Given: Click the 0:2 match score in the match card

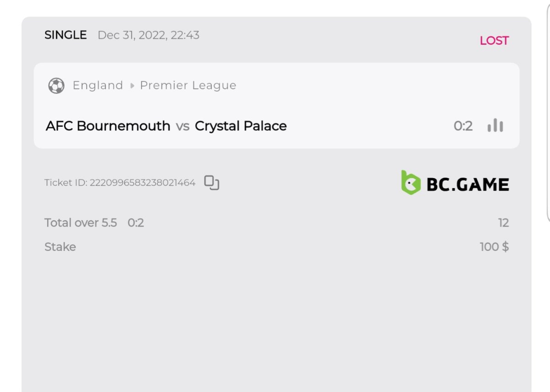Looking at the screenshot, I should (463, 126).
